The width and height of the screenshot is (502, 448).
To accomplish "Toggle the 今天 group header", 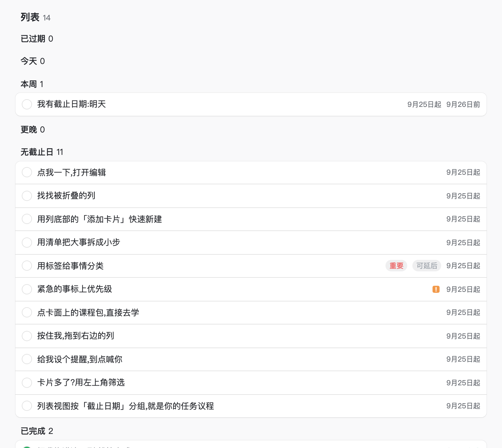I will tap(33, 61).
